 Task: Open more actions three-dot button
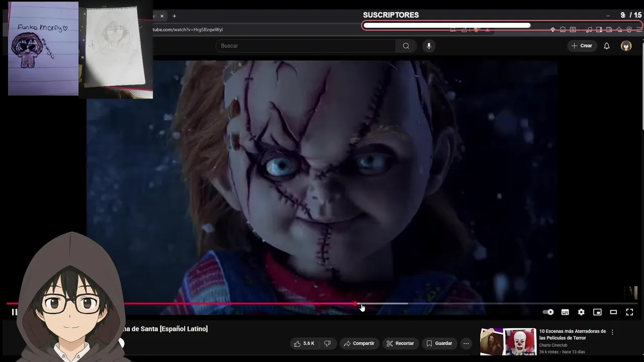point(466,343)
